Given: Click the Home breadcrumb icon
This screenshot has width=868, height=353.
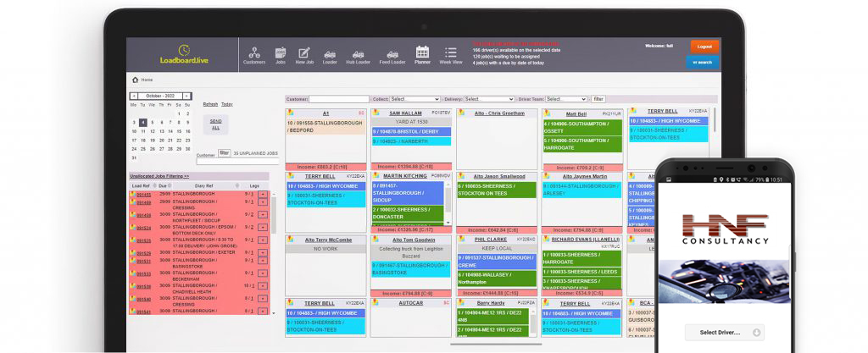Looking at the screenshot, I should click(x=135, y=80).
